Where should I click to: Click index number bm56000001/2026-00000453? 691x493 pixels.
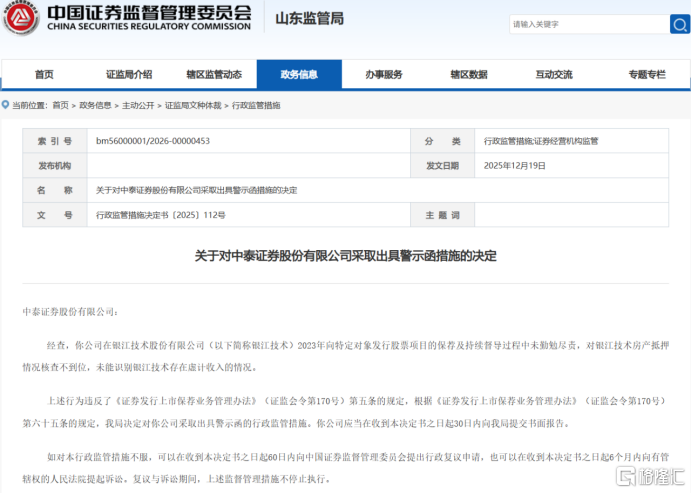click(x=153, y=141)
